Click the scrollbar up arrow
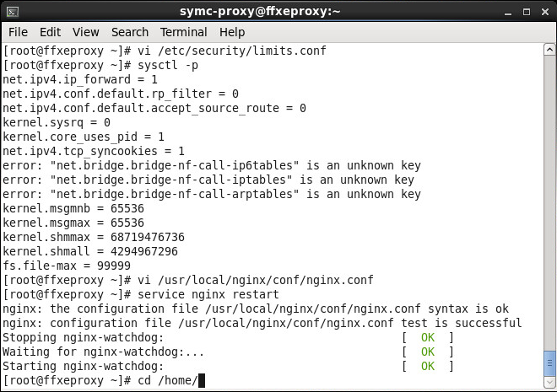The height and width of the screenshot is (392, 557). coord(550,50)
